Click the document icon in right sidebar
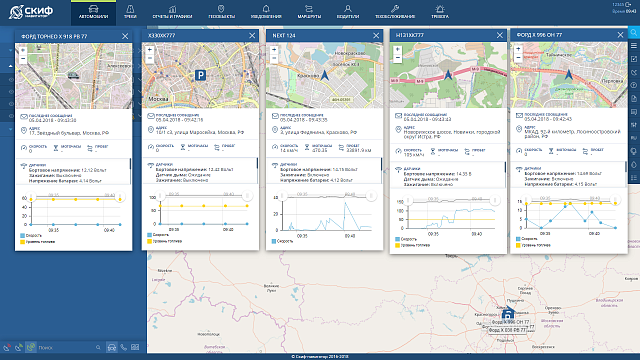The image size is (640, 360). [x=634, y=98]
